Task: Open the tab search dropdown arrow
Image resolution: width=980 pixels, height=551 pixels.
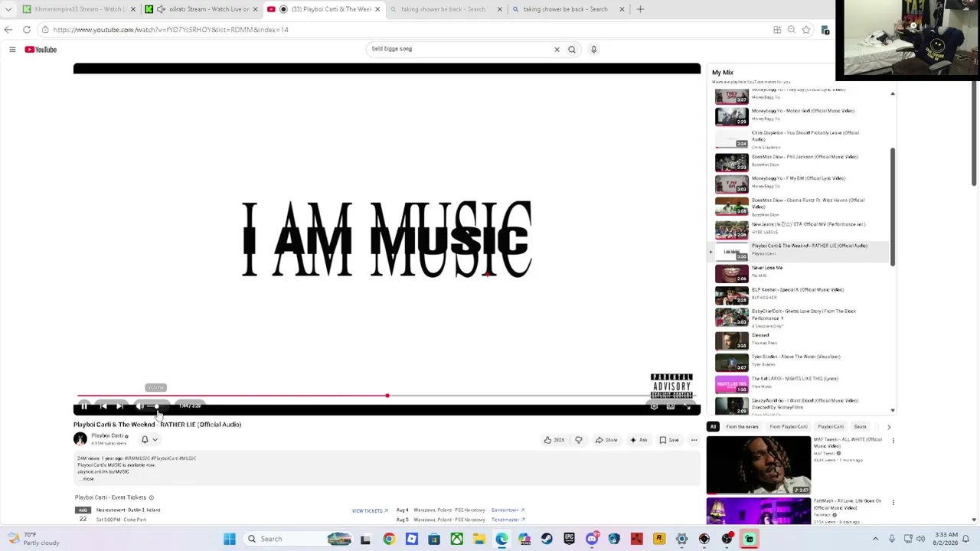Action: pos(8,9)
